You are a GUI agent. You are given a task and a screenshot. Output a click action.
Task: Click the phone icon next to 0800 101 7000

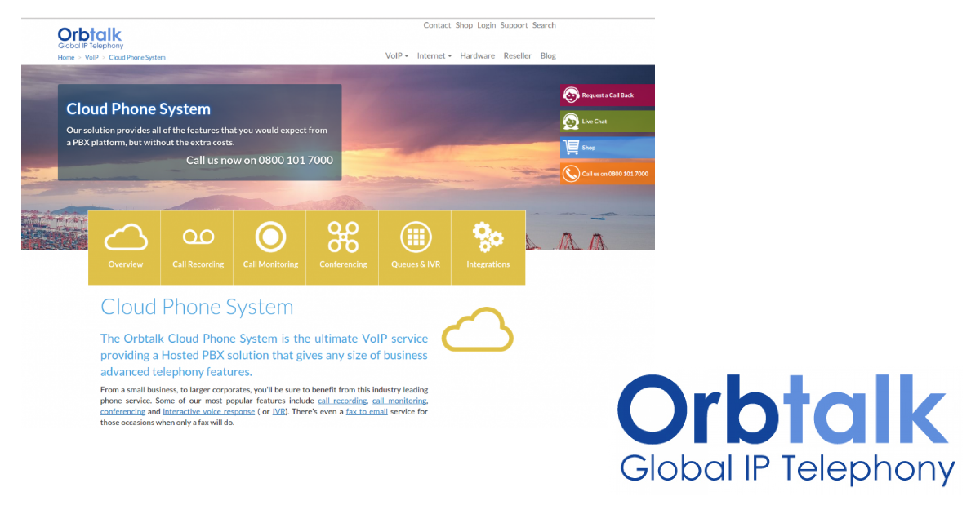pos(571,173)
